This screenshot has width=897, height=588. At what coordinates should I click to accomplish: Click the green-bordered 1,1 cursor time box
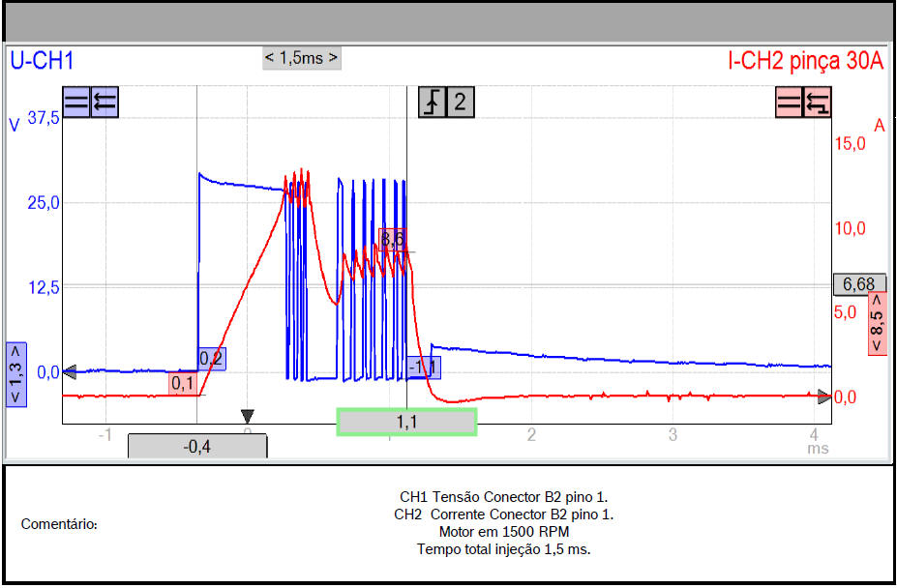pos(406,423)
